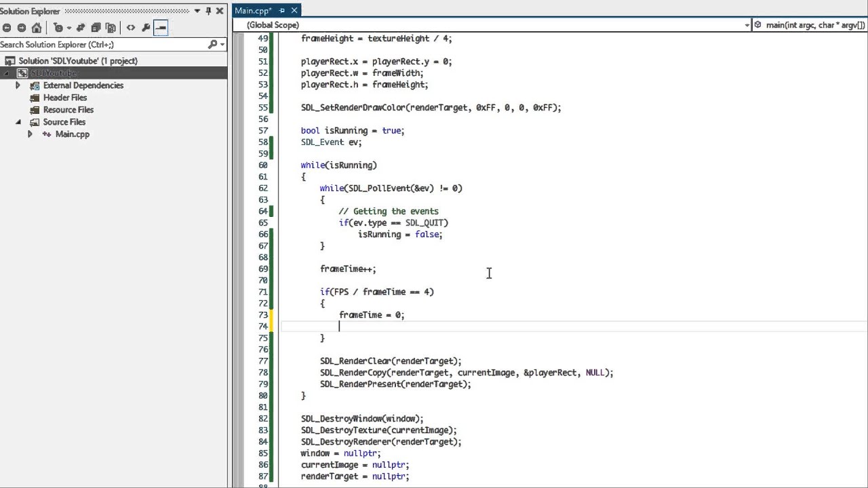Select Resource Files folder
The height and width of the screenshot is (488, 868).
[68, 110]
